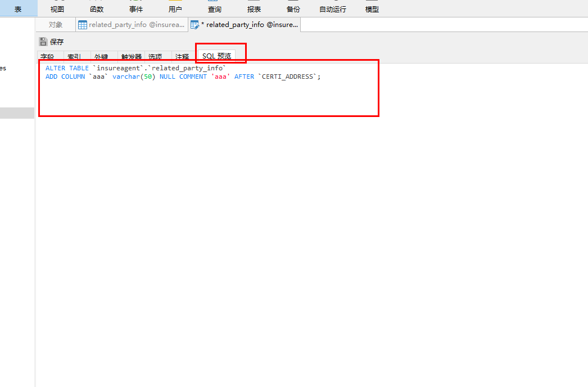The height and width of the screenshot is (387, 588).
Task: Select the SQL 预览 tab
Action: pyautogui.click(x=217, y=56)
